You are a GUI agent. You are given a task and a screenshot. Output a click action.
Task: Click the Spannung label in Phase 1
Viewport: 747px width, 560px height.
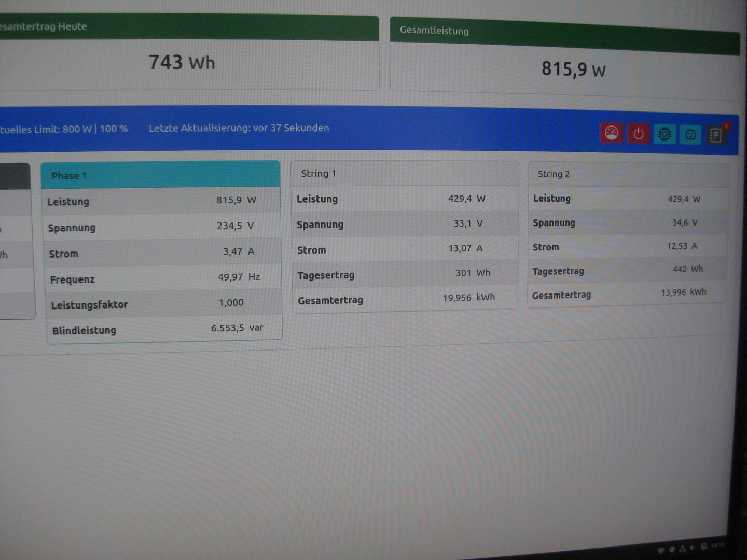[72, 228]
